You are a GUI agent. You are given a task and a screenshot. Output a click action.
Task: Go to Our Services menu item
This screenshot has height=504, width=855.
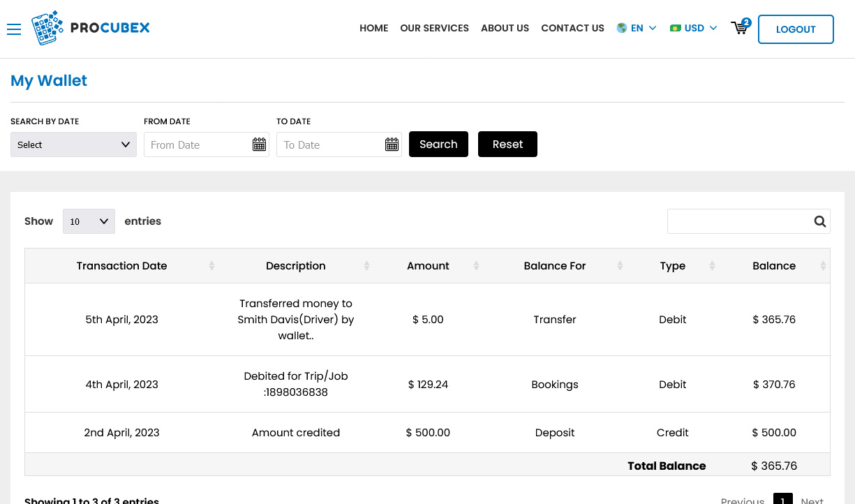click(434, 28)
